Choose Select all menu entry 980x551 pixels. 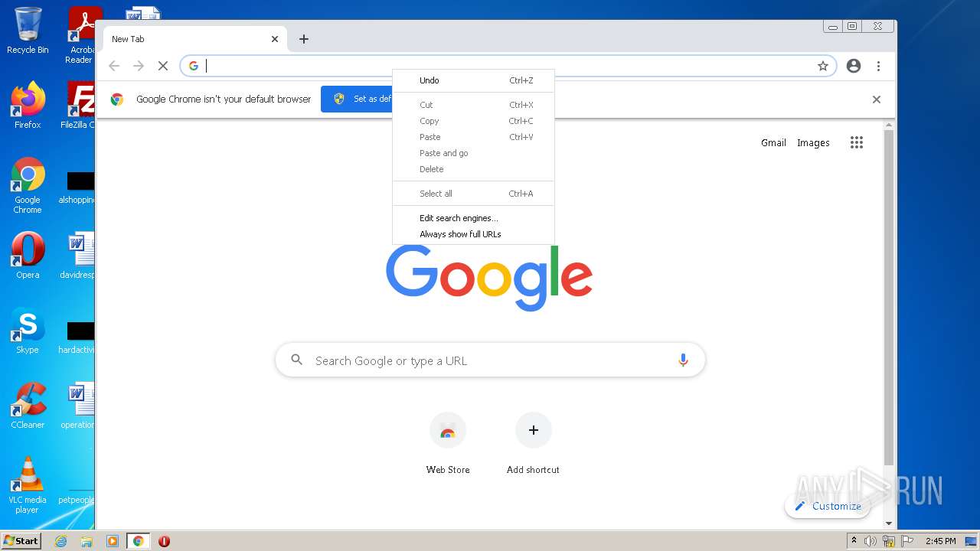tap(473, 194)
